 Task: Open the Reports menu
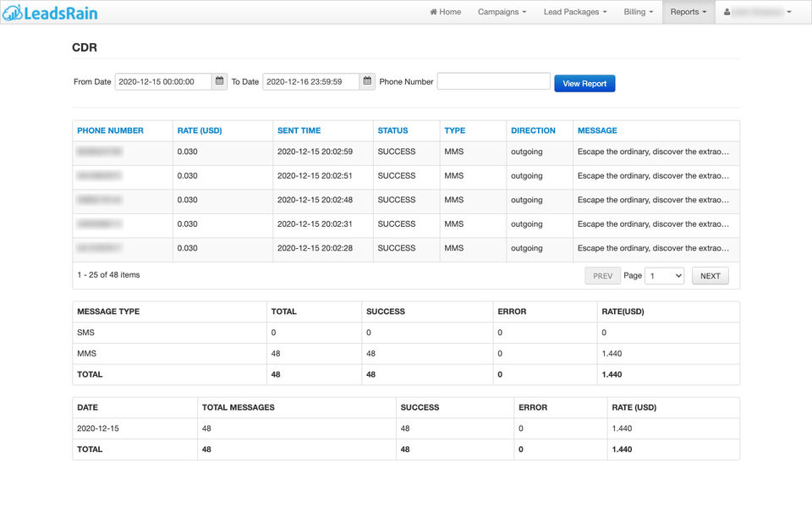pyautogui.click(x=688, y=12)
